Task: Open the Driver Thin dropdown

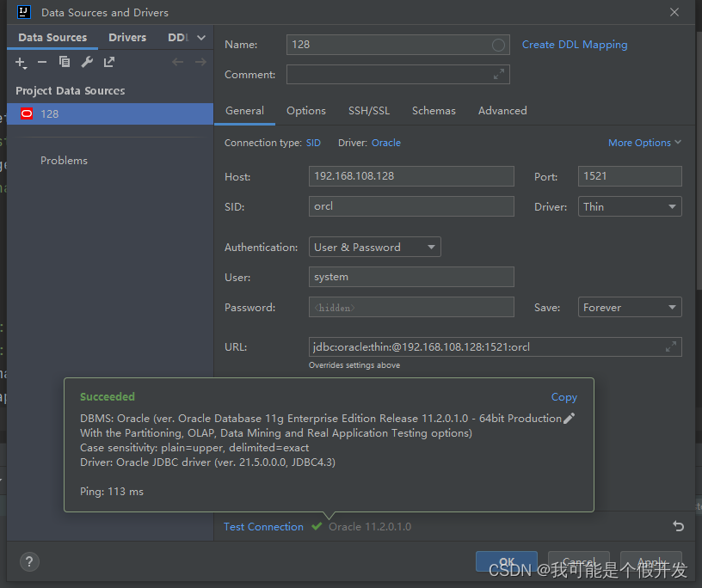Action: (630, 206)
